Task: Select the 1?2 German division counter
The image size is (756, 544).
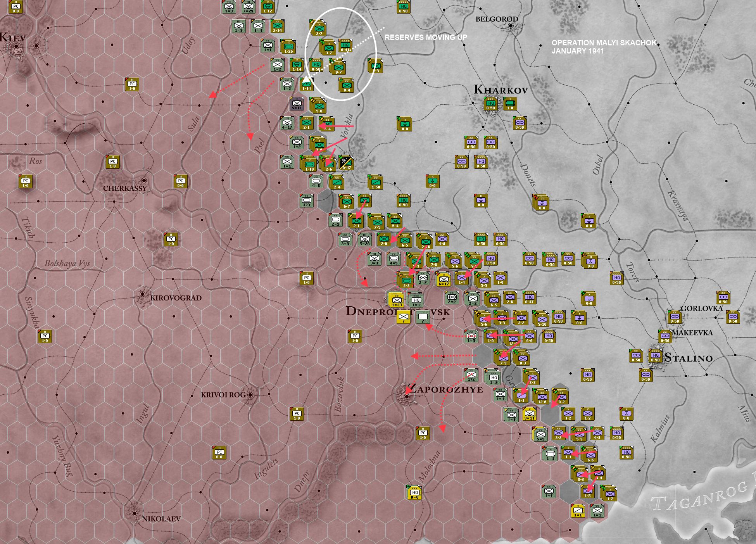Action: tap(471, 375)
